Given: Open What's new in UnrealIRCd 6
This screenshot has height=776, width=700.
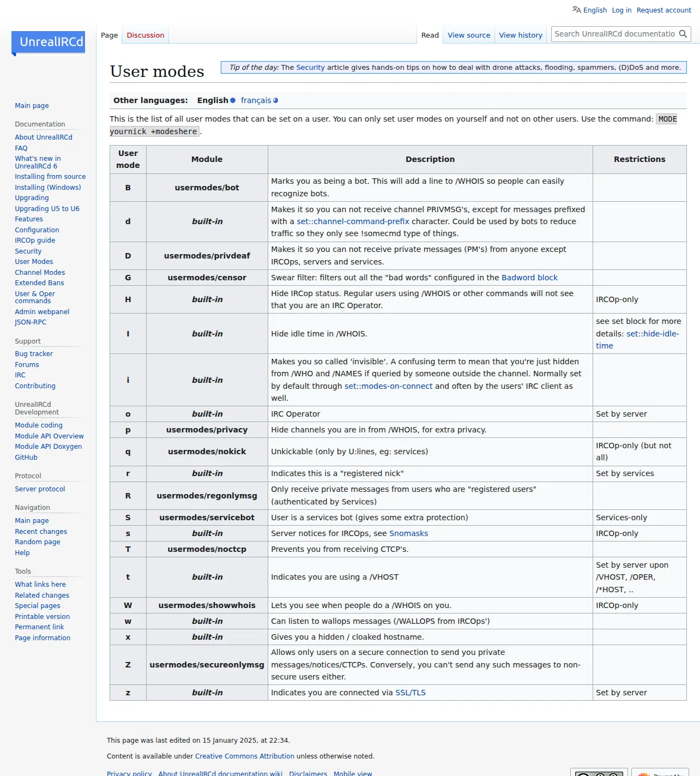Looking at the screenshot, I should (x=38, y=163).
